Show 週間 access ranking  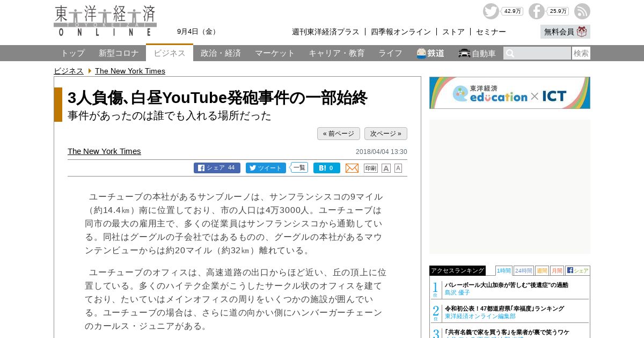point(542,270)
